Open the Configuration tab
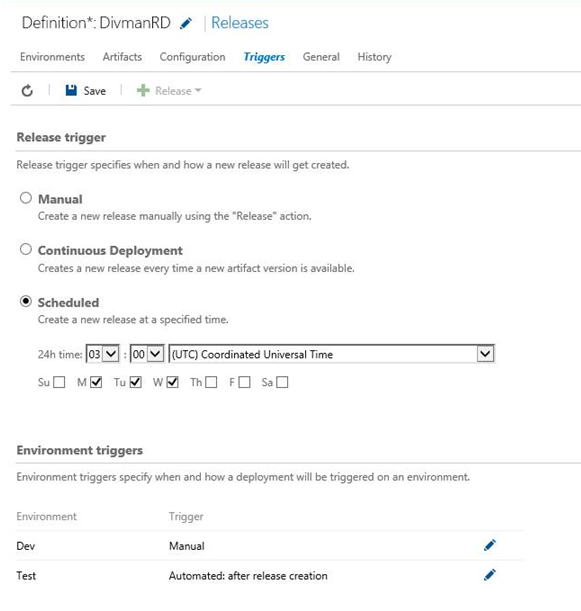Viewport: 581px width, 611px height. point(192,57)
